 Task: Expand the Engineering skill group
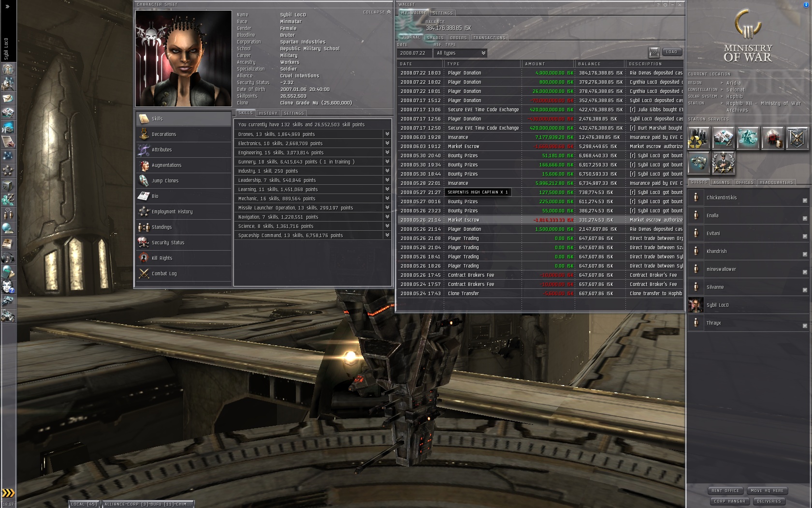387,152
